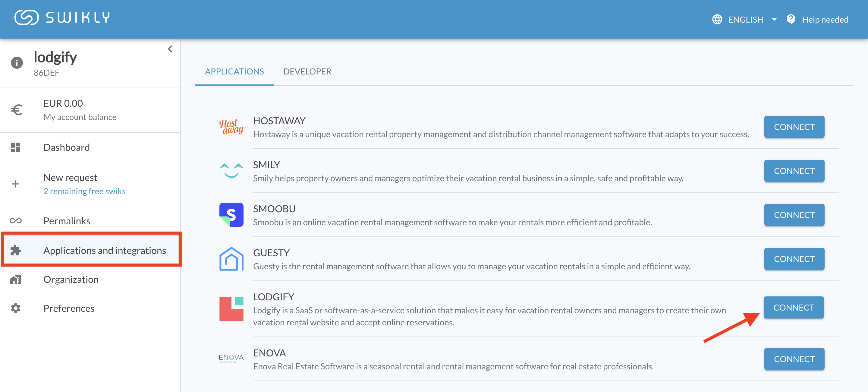Click the Smoobu logo icon
The image size is (868, 392).
coord(231,215)
